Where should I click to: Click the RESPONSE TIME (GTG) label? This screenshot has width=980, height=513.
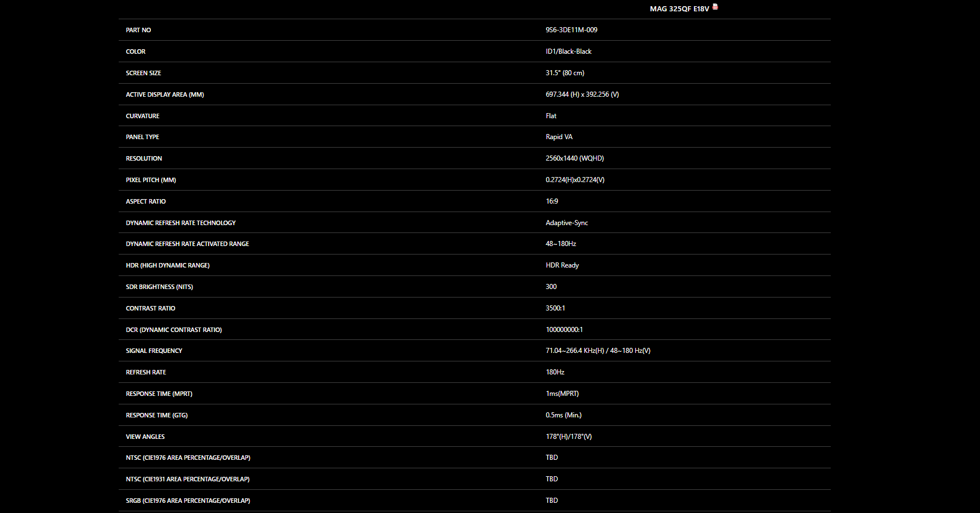point(157,415)
